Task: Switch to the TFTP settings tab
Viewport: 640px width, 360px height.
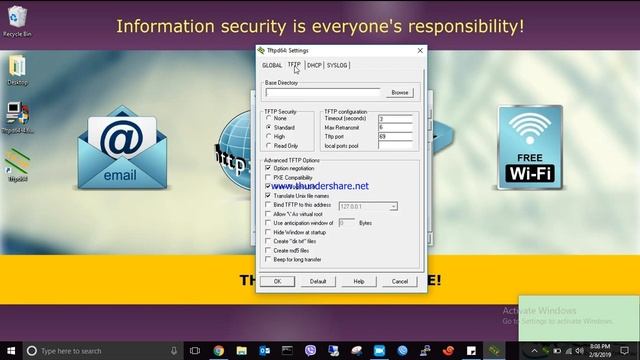Action: (x=294, y=65)
